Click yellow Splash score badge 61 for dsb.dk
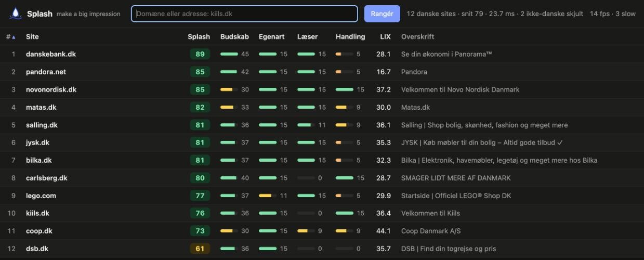This screenshot has height=260, width=644. tap(200, 249)
